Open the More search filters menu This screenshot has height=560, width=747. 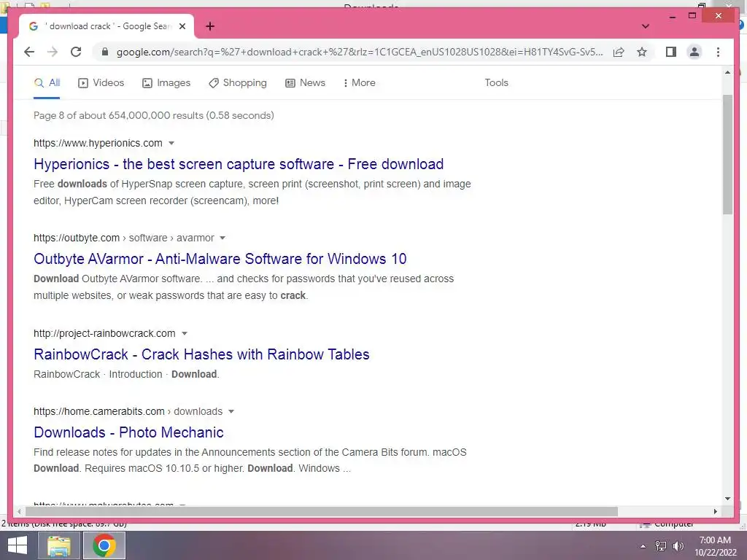click(359, 83)
